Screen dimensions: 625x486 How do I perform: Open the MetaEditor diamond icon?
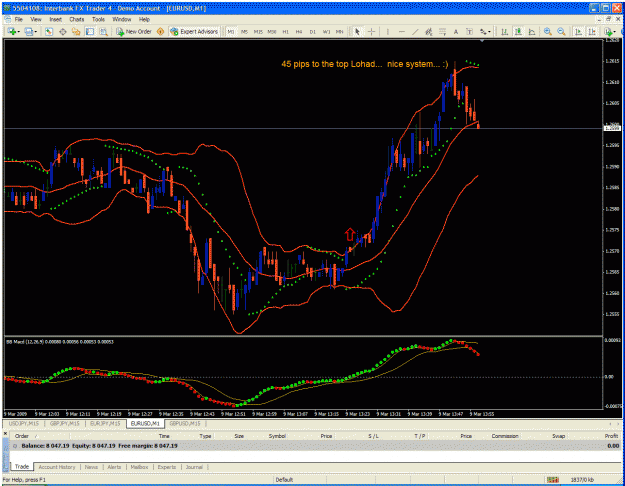point(160,31)
